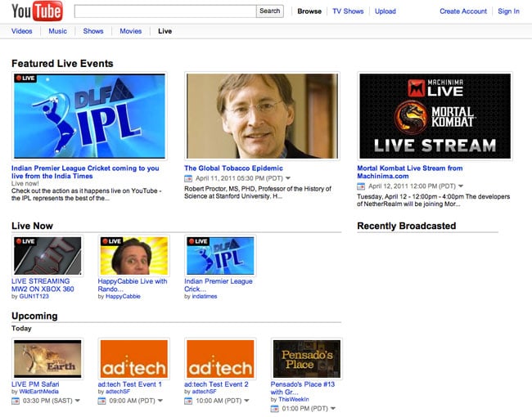
Task: Expand time dropdown for April 12, 2011 12:00 PM
Action: pyautogui.click(x=461, y=186)
